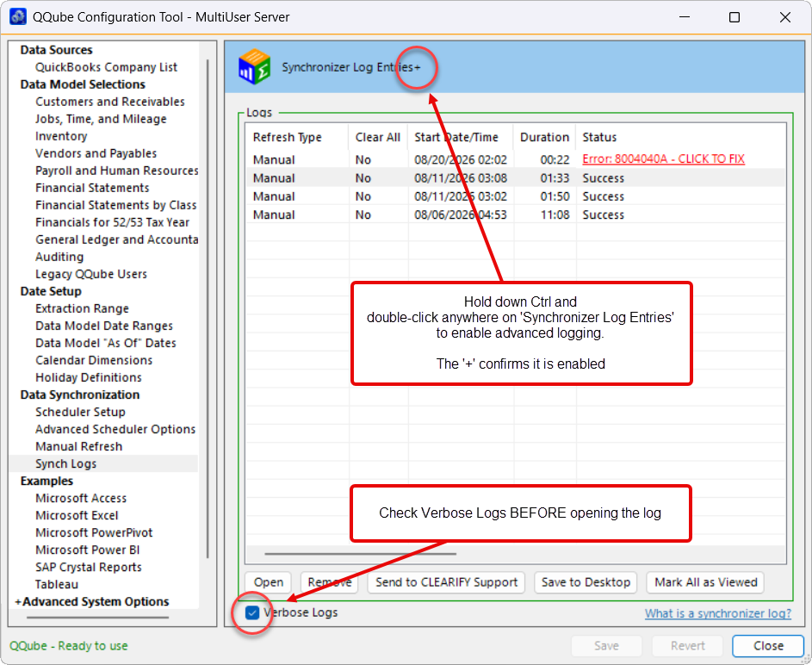The width and height of the screenshot is (812, 665).
Task: Open Financials for 52/53 Tax Year
Action: tap(113, 222)
